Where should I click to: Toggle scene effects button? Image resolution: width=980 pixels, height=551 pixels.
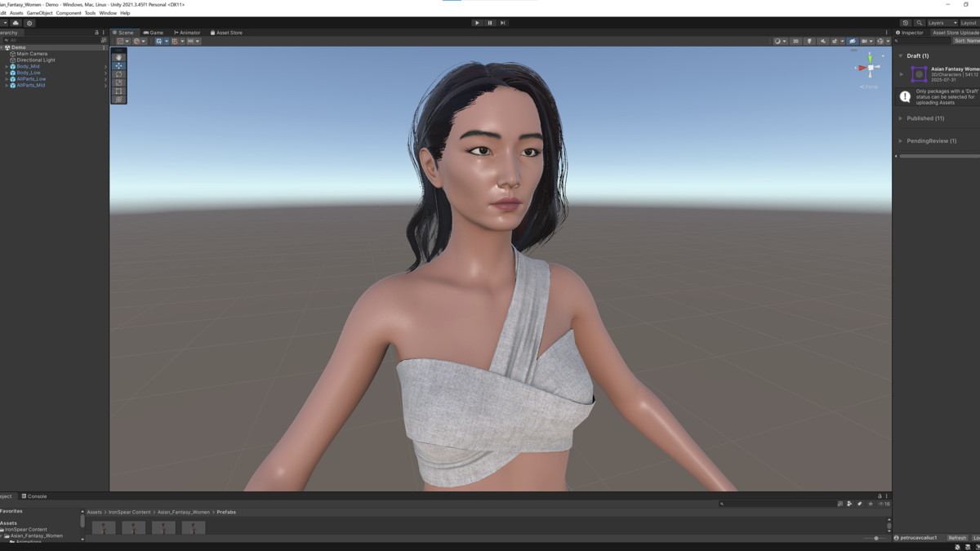click(x=835, y=41)
